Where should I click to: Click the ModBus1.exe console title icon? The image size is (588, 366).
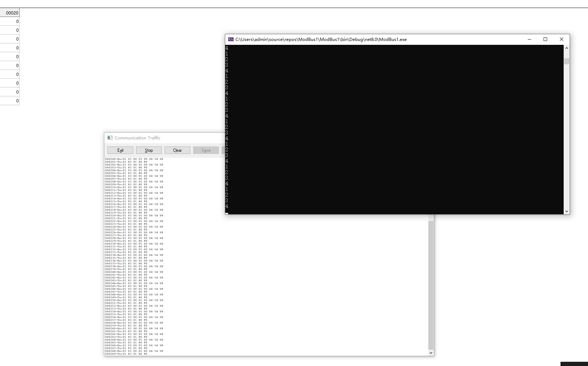click(x=231, y=39)
